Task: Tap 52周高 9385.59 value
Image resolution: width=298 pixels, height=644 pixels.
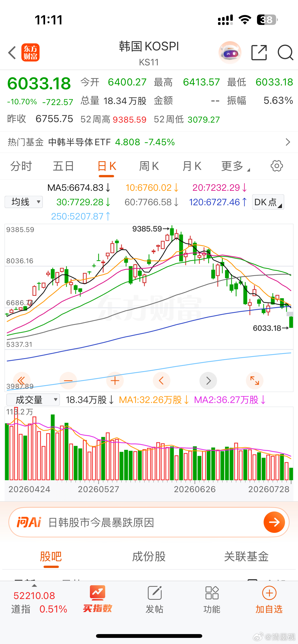Action: click(130, 120)
